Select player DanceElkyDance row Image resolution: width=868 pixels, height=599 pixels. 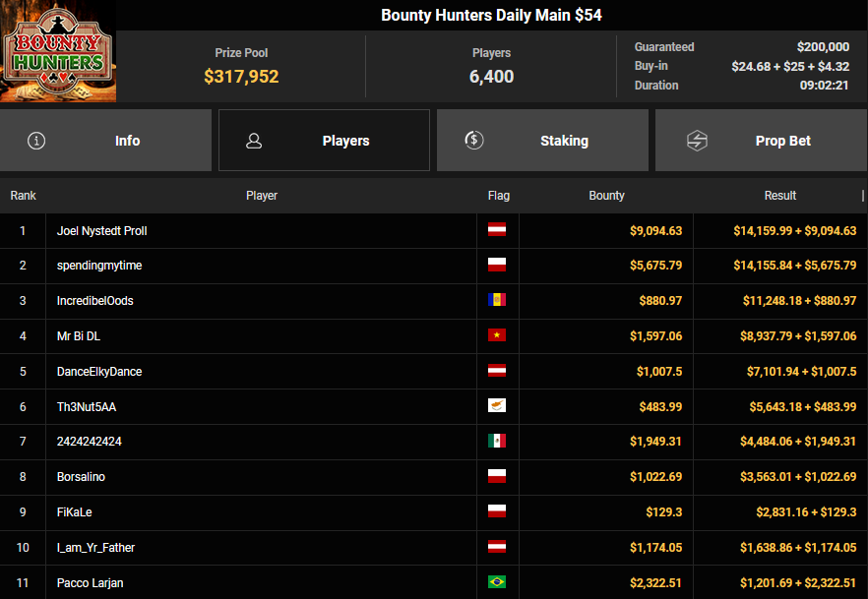tap(99, 372)
